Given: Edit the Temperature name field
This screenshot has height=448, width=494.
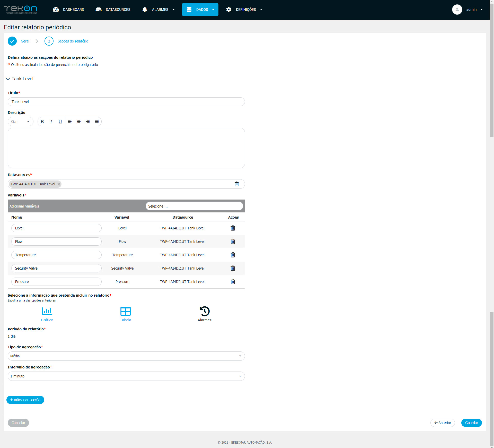Looking at the screenshot, I should click(x=56, y=255).
